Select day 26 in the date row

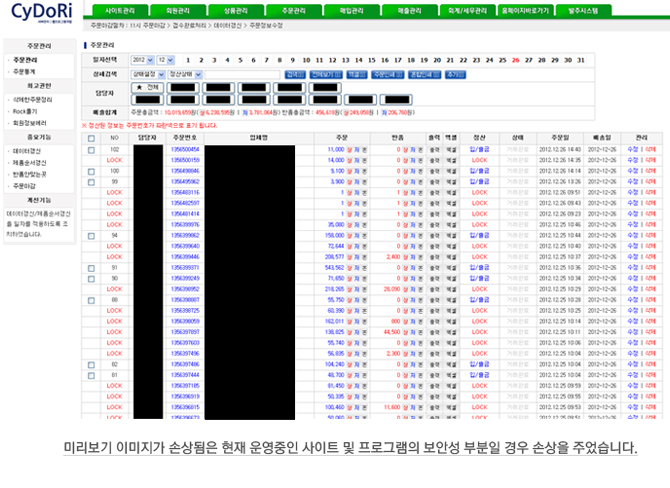[x=515, y=60]
